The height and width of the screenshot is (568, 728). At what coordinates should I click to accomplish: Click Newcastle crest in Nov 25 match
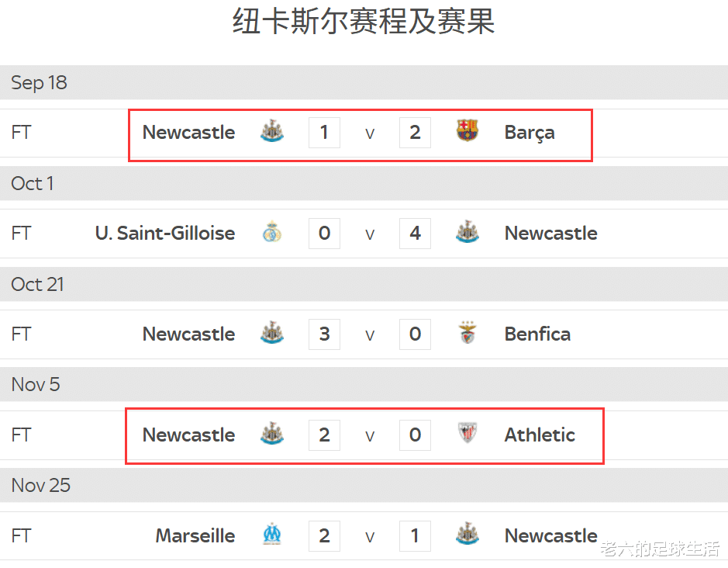468,535
